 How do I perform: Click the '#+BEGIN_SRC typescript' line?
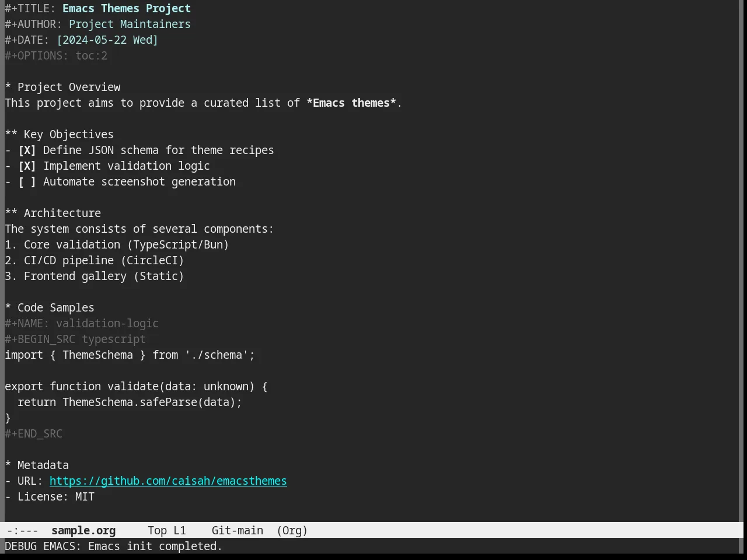click(75, 339)
